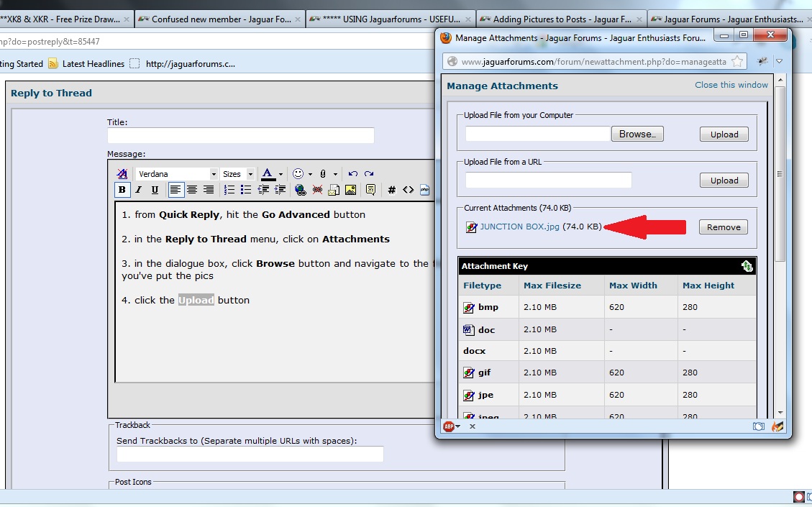This screenshot has width=812, height=507.
Task: Click the text color A swatch
Action: pos(268,173)
